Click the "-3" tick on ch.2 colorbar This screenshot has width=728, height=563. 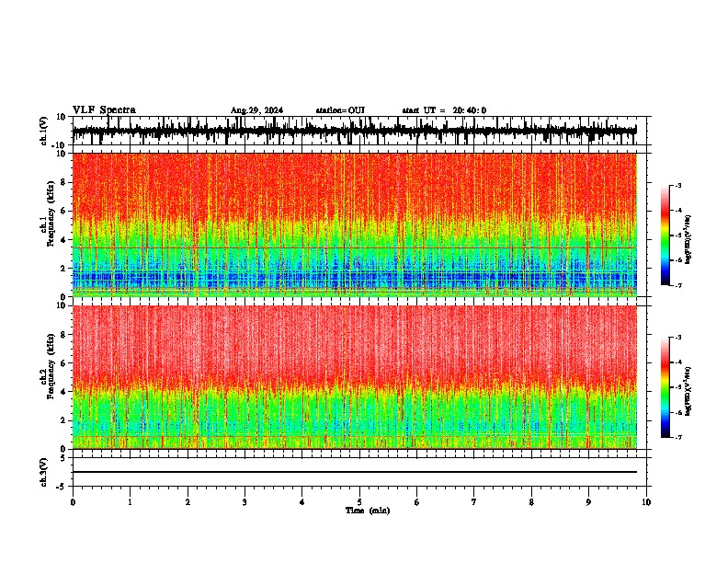tap(678, 338)
